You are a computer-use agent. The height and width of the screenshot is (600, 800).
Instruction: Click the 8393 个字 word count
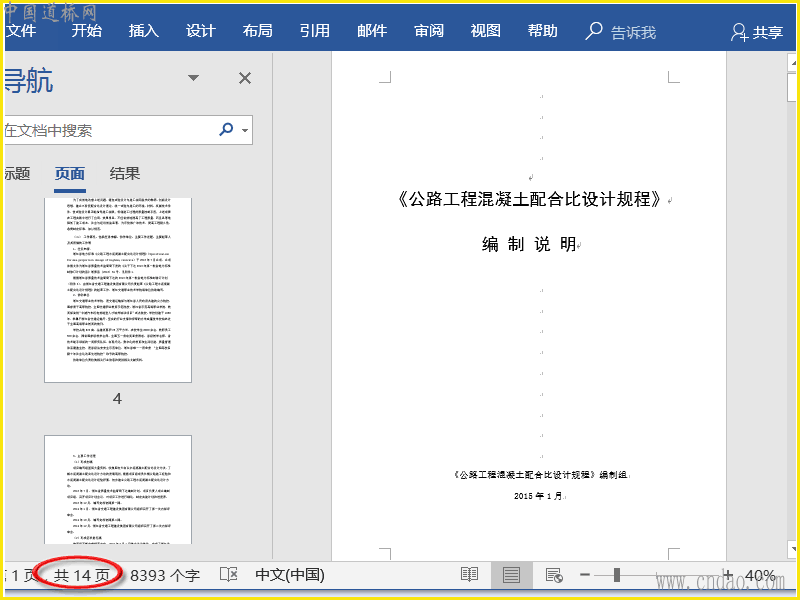tap(165, 576)
